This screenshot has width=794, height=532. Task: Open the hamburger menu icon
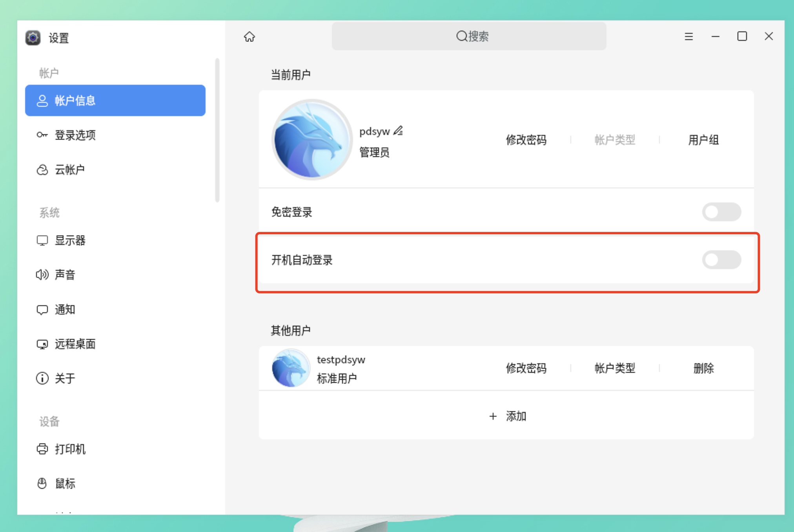pyautogui.click(x=688, y=36)
